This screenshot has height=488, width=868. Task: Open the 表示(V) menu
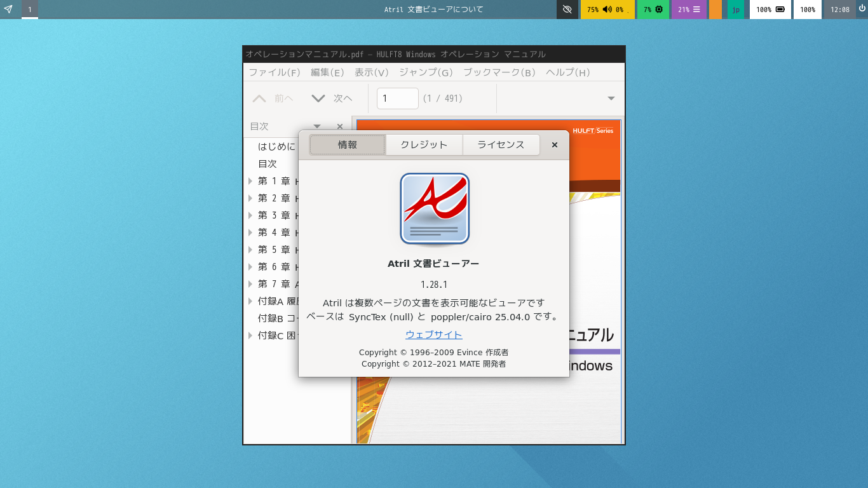pyautogui.click(x=372, y=72)
